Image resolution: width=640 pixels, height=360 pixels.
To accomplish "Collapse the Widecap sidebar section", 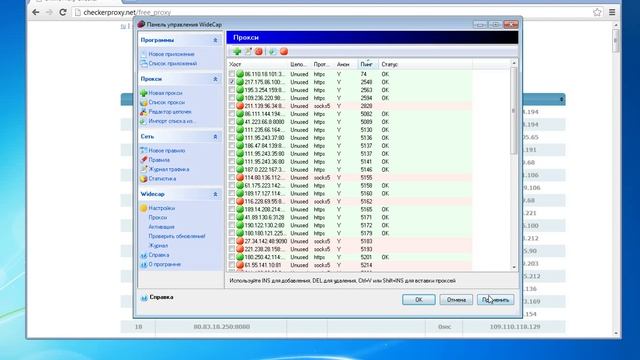I will tap(215, 194).
